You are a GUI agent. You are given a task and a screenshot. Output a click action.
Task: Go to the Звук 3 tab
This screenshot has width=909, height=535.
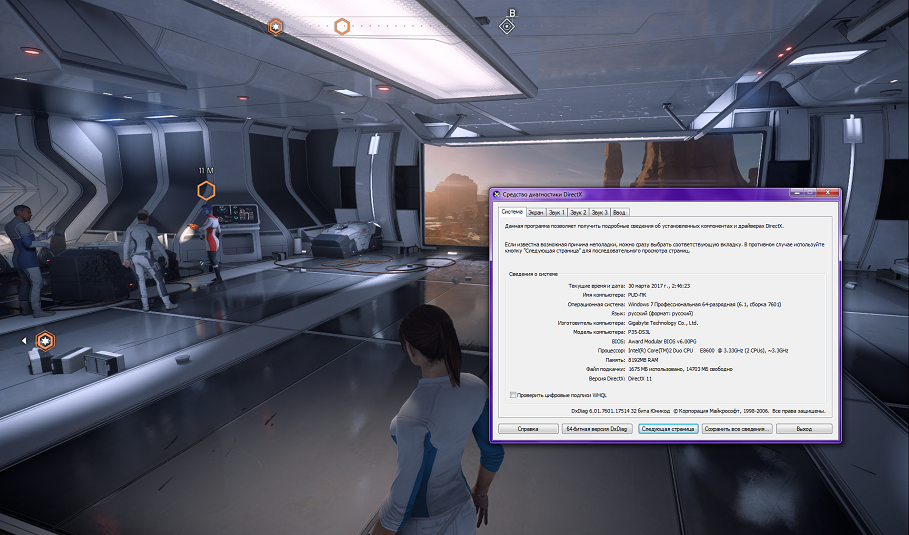click(599, 213)
